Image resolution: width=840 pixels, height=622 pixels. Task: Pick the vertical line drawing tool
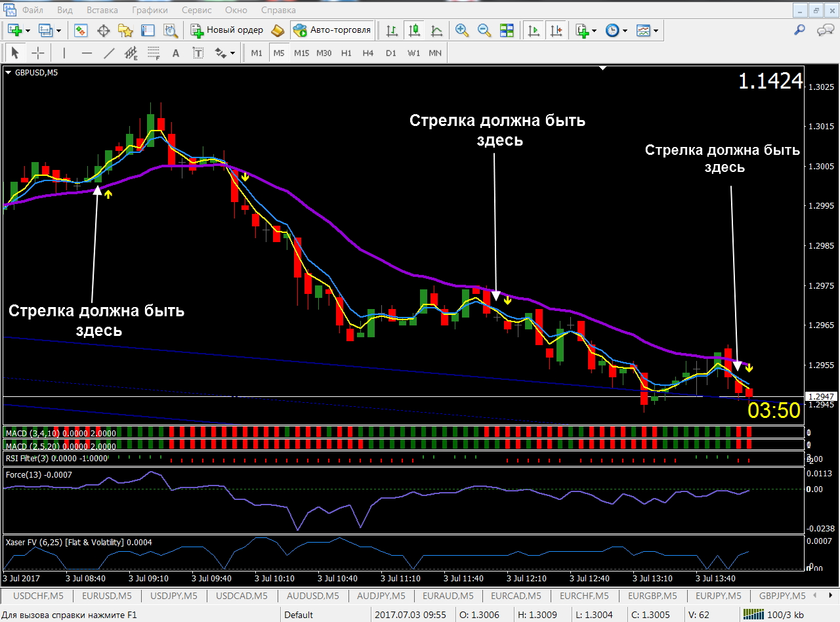[64, 53]
